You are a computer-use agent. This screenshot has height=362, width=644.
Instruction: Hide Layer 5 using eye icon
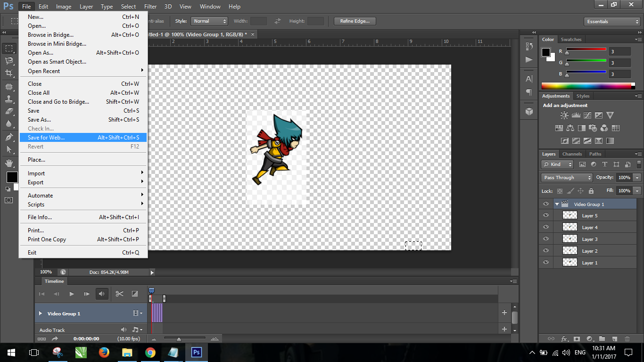click(546, 215)
